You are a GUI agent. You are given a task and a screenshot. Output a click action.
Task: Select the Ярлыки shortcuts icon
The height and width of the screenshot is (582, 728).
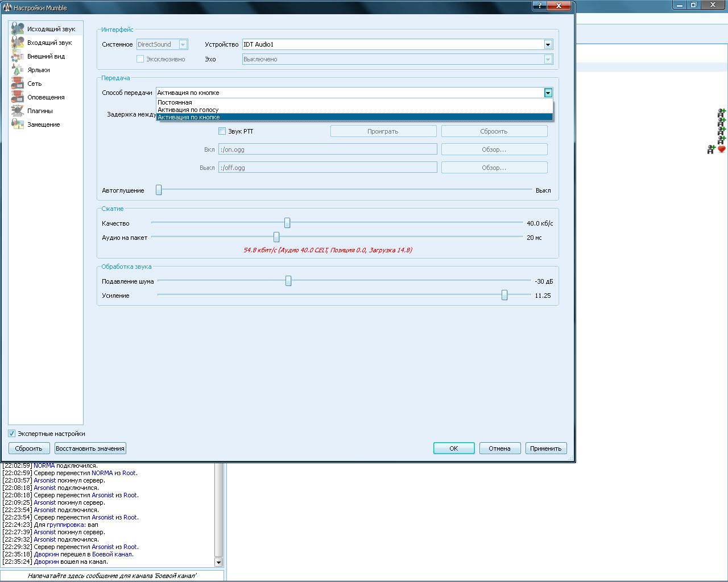click(x=18, y=70)
